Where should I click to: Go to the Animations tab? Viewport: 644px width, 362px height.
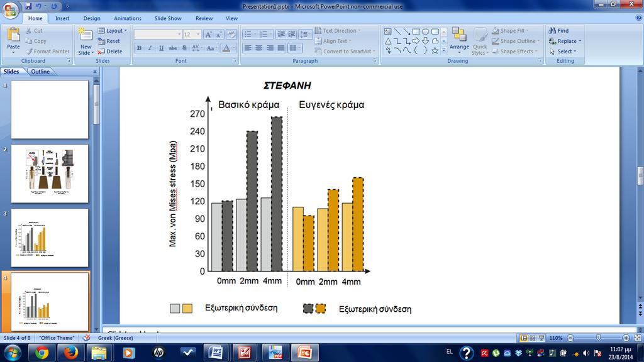click(x=127, y=18)
